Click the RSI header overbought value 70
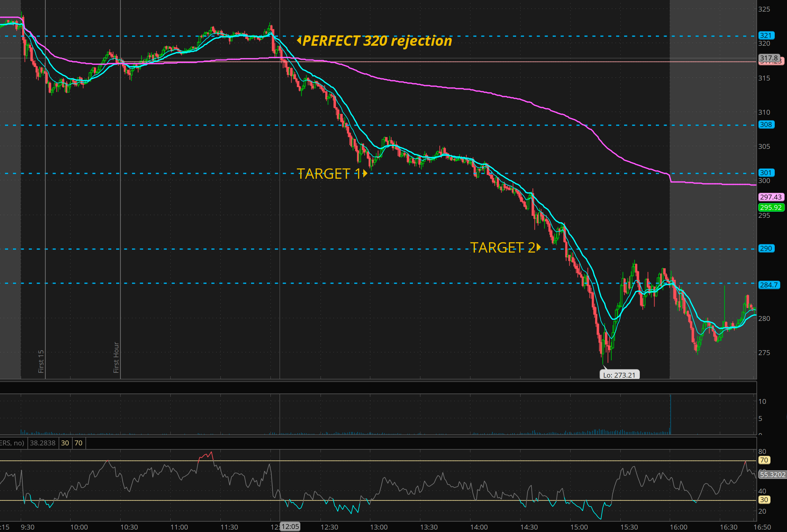The image size is (787, 532). pos(78,443)
